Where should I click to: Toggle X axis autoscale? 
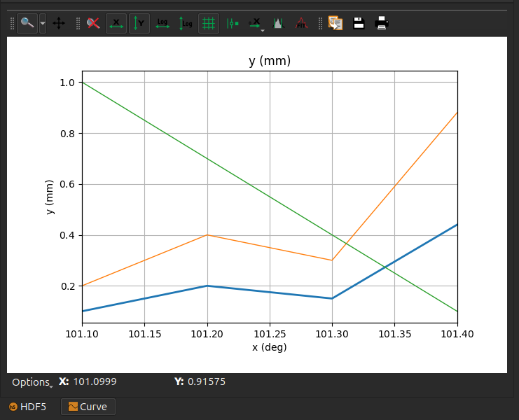116,24
